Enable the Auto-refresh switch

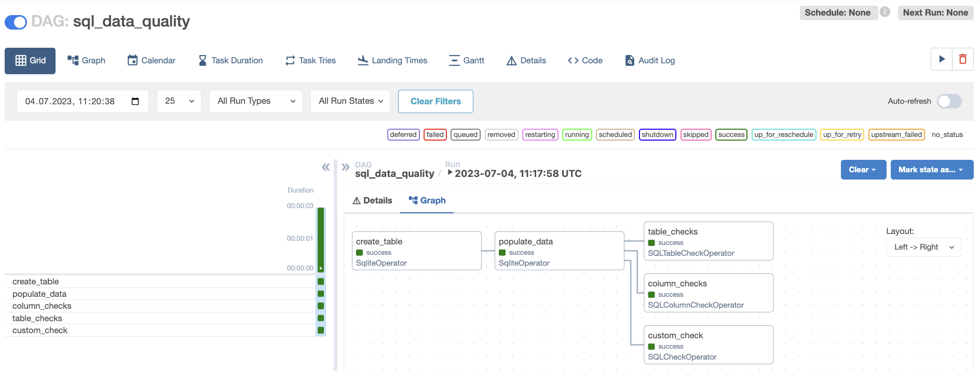pyautogui.click(x=949, y=101)
